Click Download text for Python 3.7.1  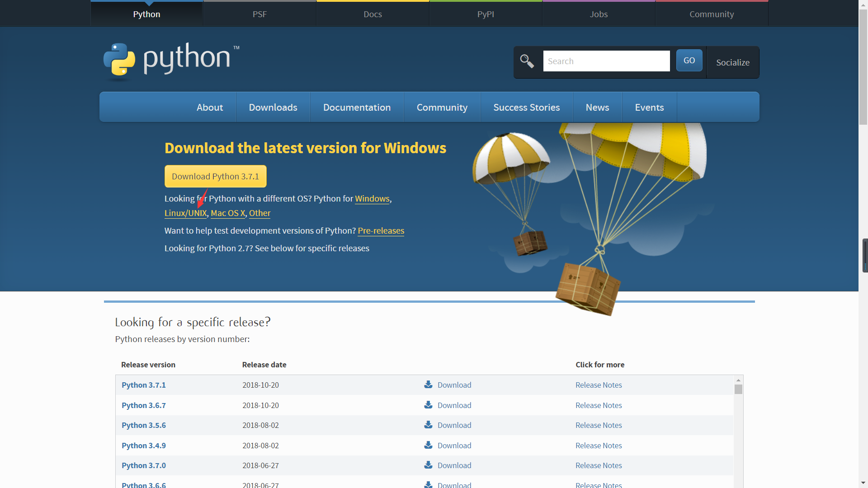tap(454, 385)
